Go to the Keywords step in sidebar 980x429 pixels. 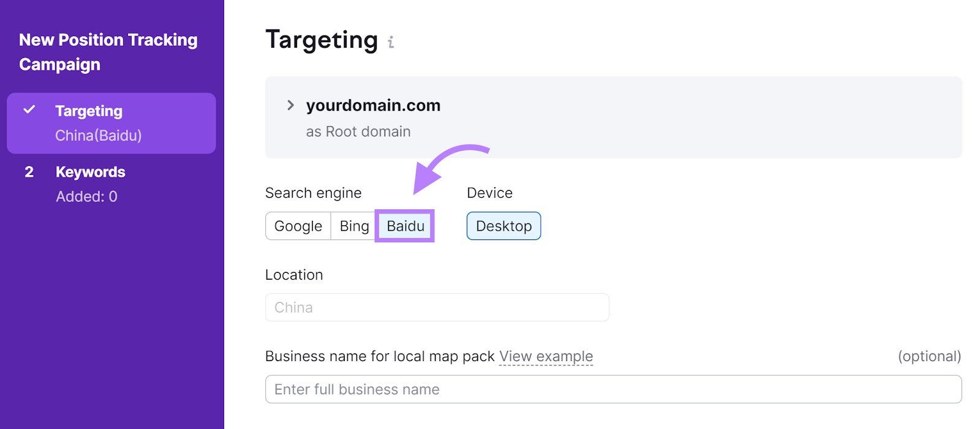tap(111, 184)
